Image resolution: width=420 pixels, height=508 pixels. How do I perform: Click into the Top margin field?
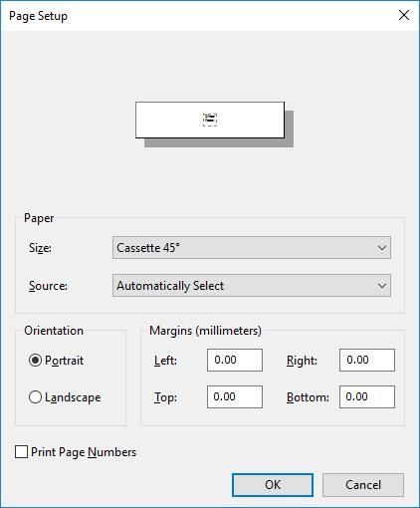tap(235, 396)
